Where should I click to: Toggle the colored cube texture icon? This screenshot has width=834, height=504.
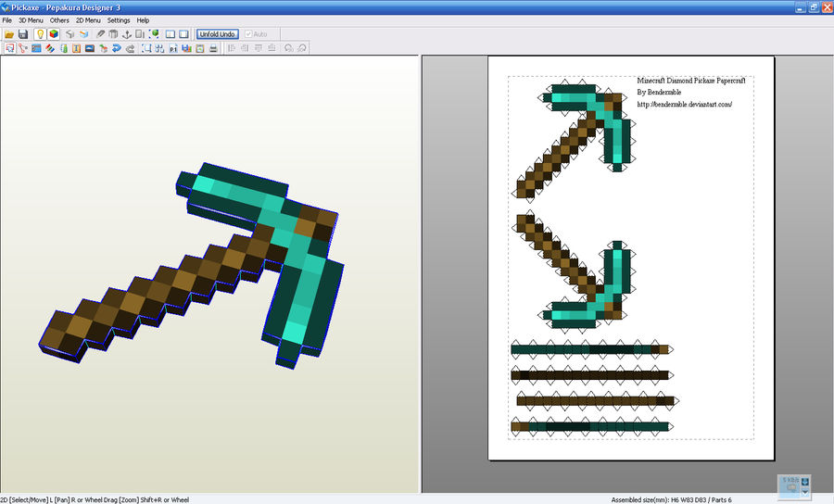click(x=54, y=34)
